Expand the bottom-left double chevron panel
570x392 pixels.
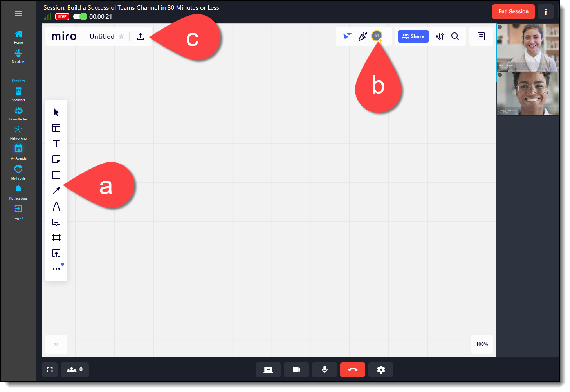click(x=56, y=344)
